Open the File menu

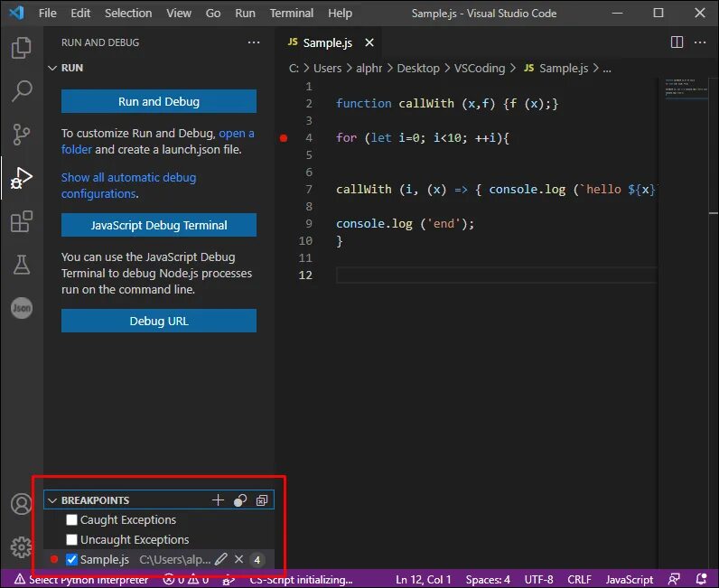(x=48, y=13)
